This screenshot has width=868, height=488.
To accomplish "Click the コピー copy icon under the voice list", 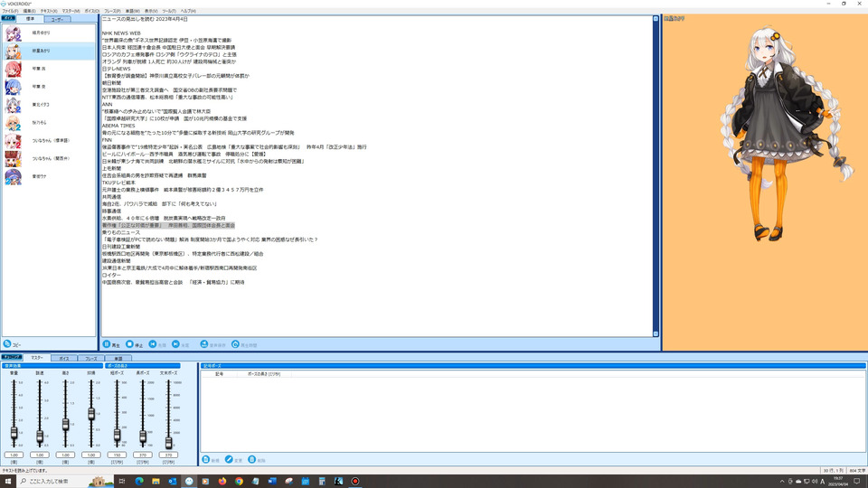I will [x=7, y=343].
